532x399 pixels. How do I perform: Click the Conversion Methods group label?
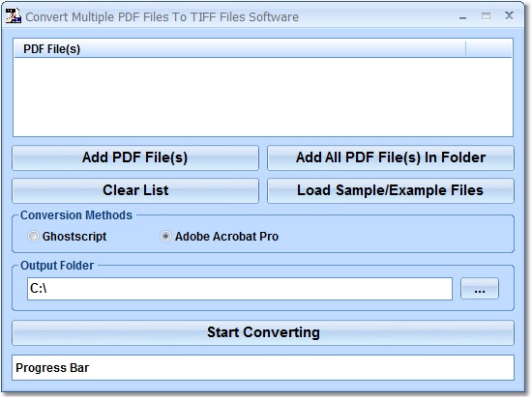pos(76,215)
